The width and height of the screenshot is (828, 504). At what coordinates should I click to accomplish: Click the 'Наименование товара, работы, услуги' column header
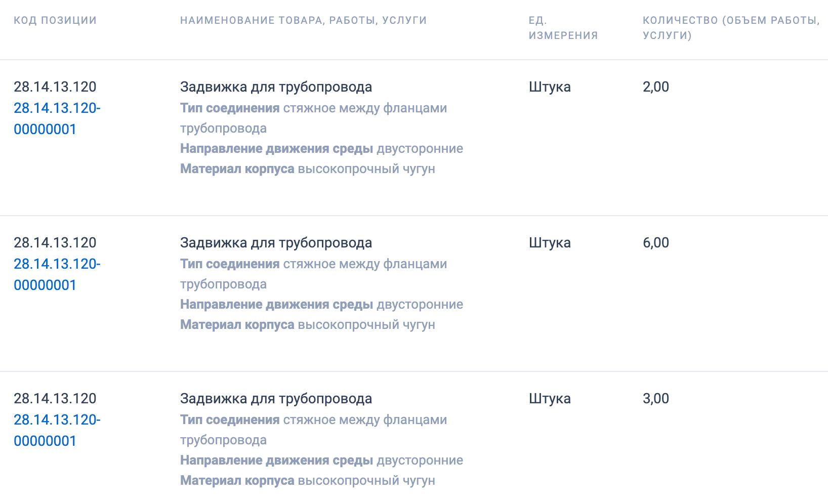pyautogui.click(x=303, y=20)
